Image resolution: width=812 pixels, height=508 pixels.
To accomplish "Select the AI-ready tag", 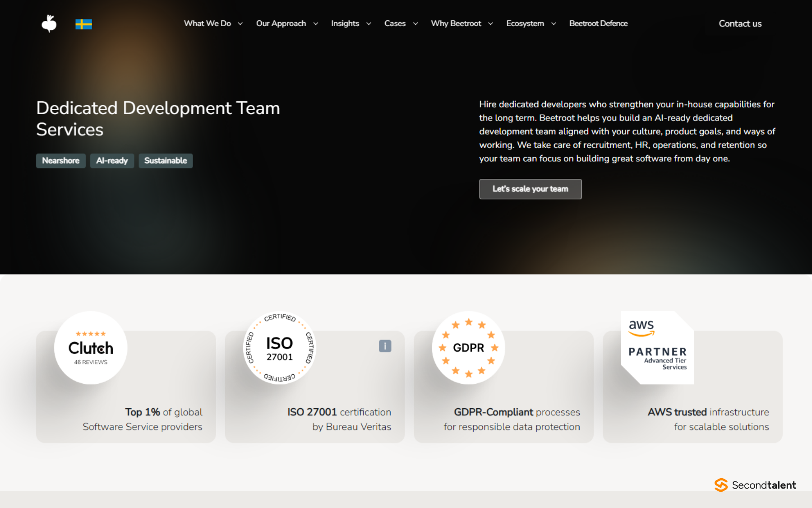I will coord(112,161).
